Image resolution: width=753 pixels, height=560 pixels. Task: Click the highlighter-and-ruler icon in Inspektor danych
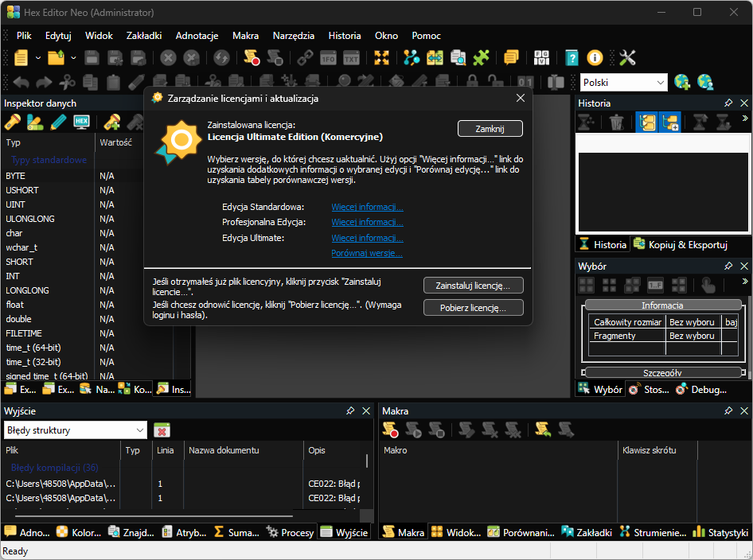(34, 122)
